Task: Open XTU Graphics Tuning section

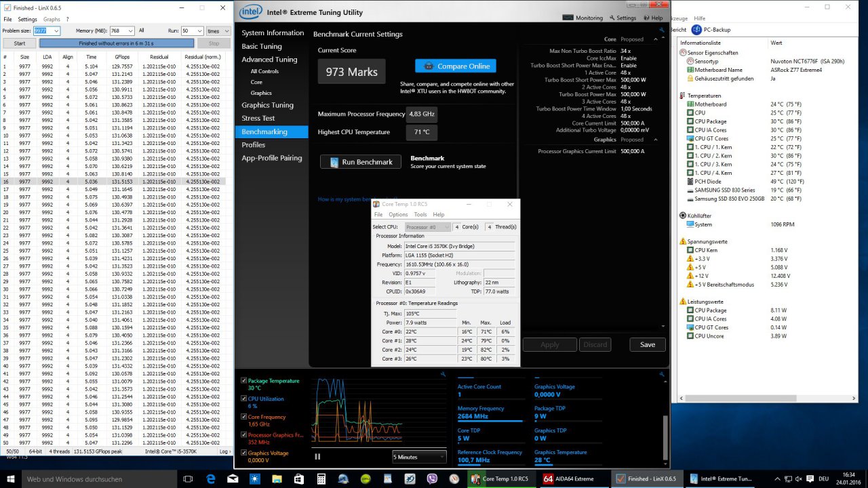Action: coord(267,105)
